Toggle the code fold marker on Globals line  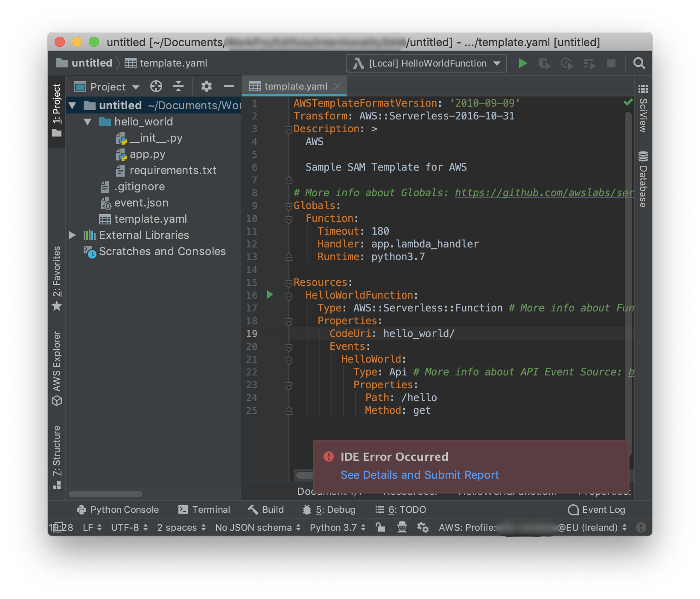click(x=289, y=206)
